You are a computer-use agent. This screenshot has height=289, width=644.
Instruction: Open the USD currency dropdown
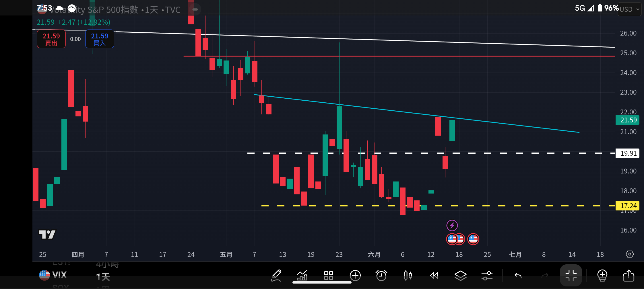coord(629,9)
